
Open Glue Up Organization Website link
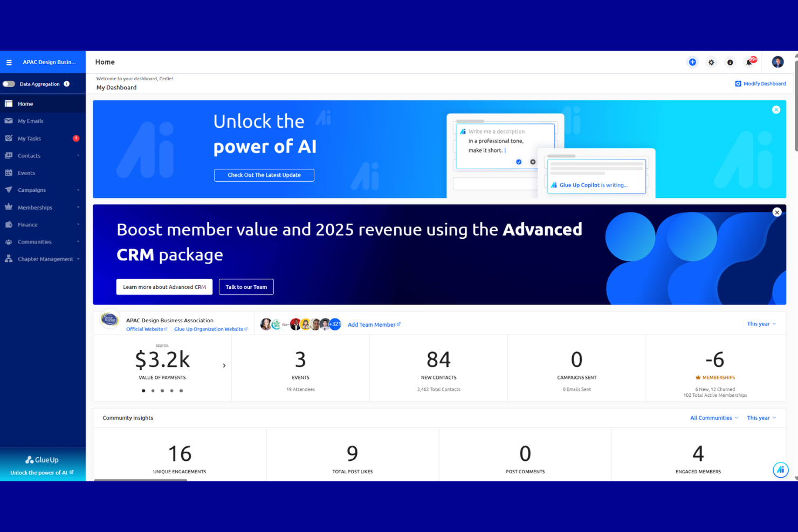pos(211,329)
